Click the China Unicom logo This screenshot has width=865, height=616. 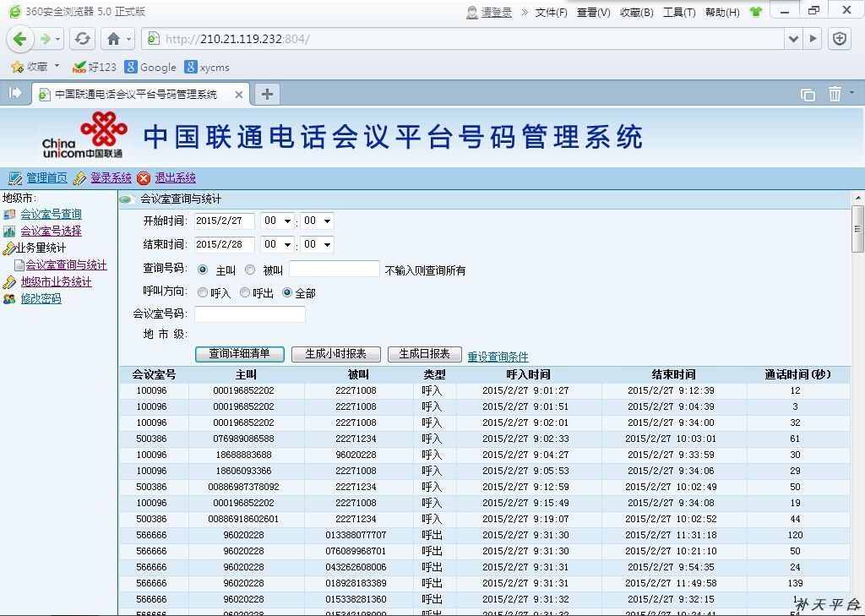pos(85,135)
